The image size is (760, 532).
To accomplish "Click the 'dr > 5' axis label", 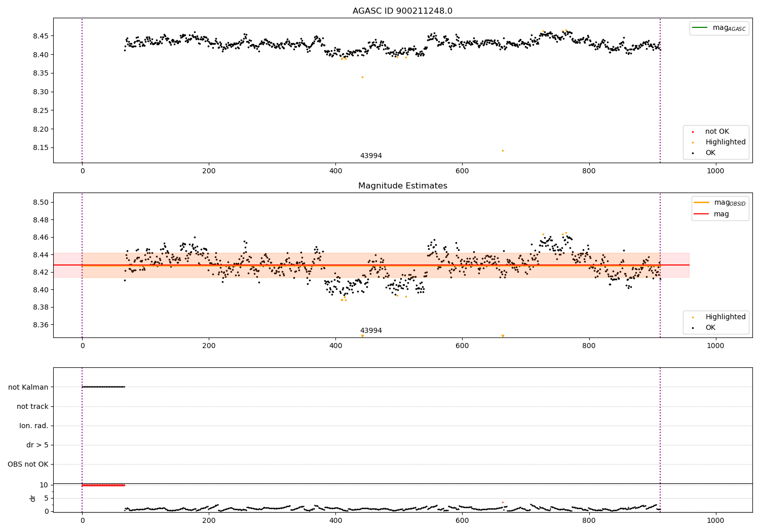I will tap(37, 445).
